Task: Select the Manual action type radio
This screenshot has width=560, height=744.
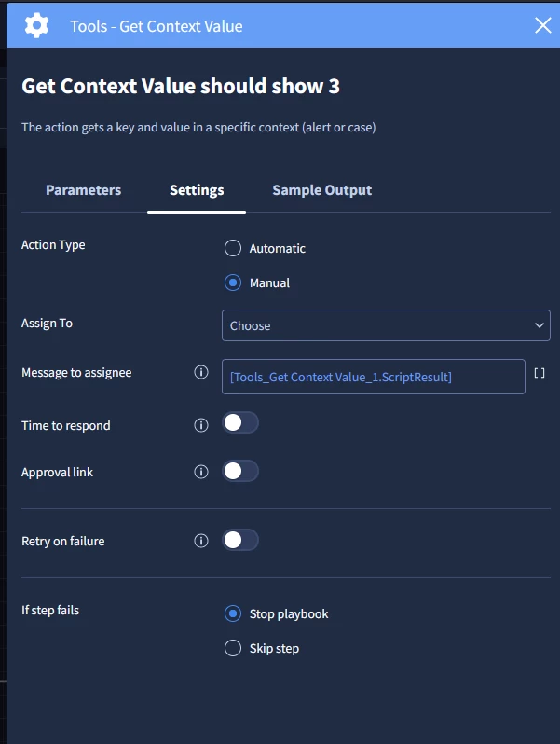Action: (x=233, y=282)
